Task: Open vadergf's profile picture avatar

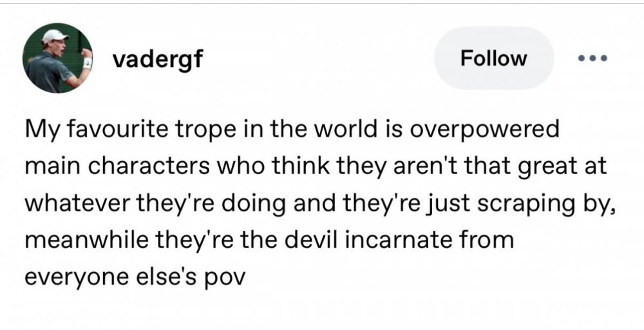Action: click(58, 58)
